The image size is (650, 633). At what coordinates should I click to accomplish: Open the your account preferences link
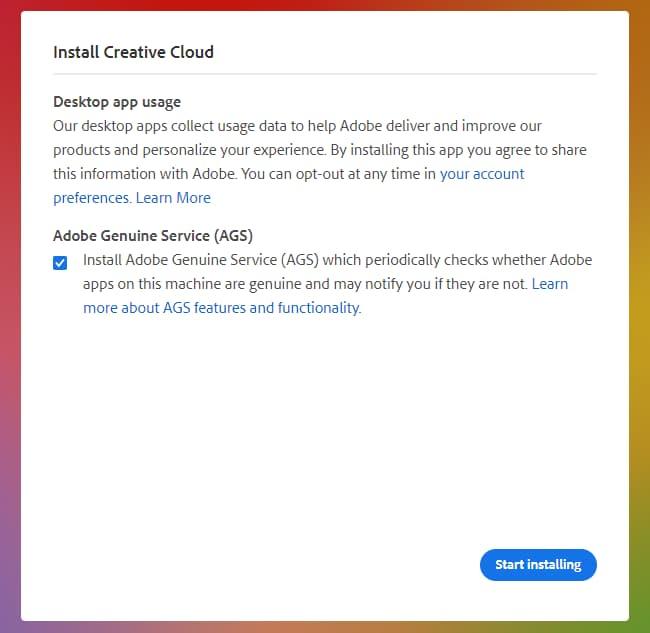tap(482, 174)
